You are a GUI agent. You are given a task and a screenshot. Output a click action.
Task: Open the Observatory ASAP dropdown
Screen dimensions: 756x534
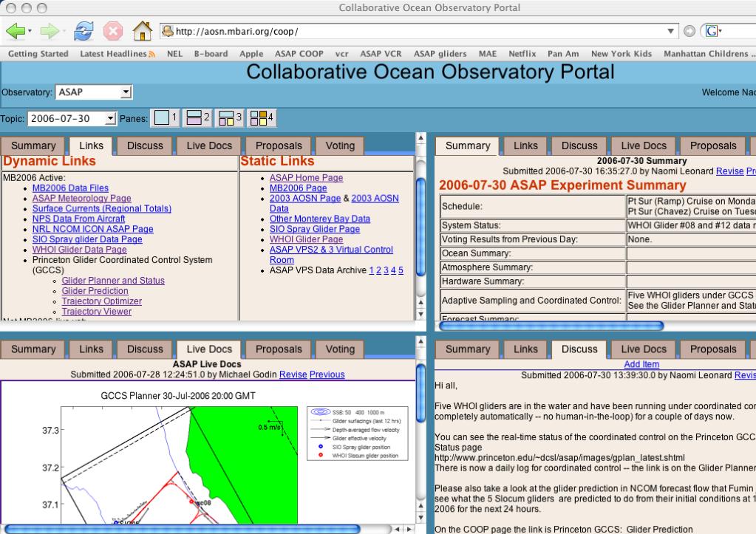pyautogui.click(x=94, y=92)
